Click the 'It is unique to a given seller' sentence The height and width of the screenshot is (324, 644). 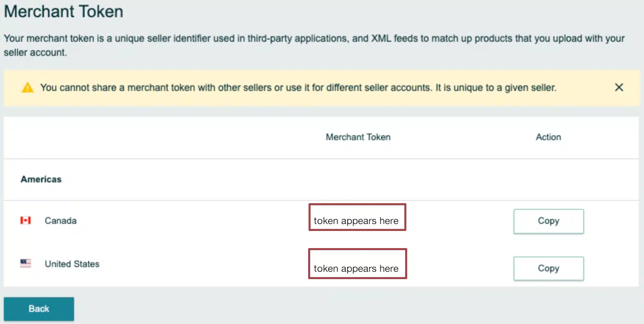tap(496, 88)
